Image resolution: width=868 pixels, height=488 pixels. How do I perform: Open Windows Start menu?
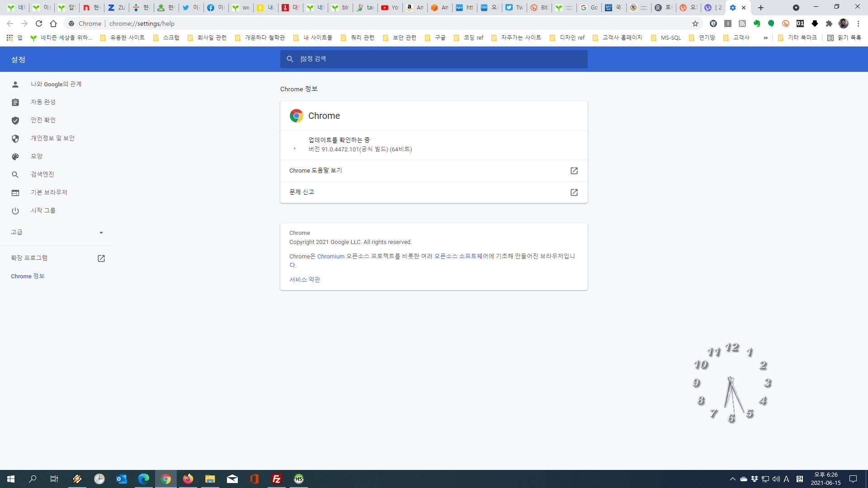11,479
